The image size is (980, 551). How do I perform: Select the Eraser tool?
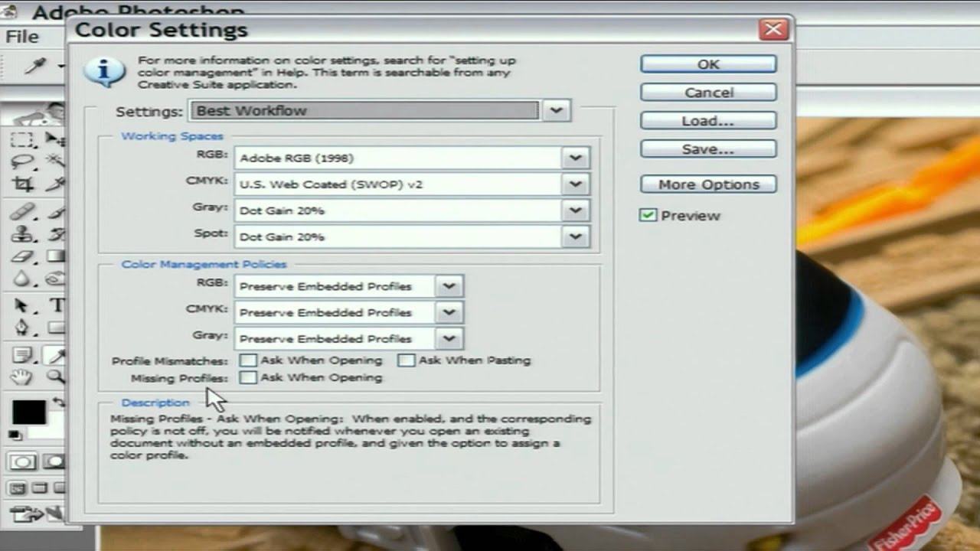(22, 256)
